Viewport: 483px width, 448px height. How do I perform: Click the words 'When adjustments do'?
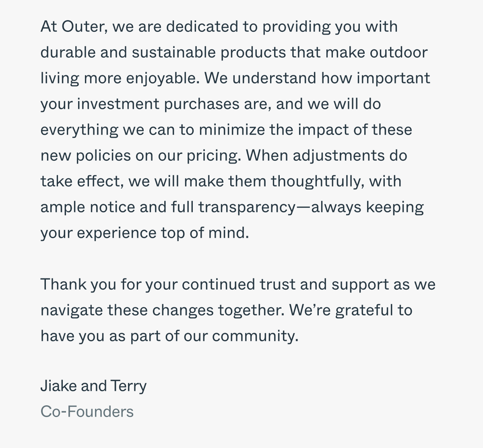[x=326, y=156]
